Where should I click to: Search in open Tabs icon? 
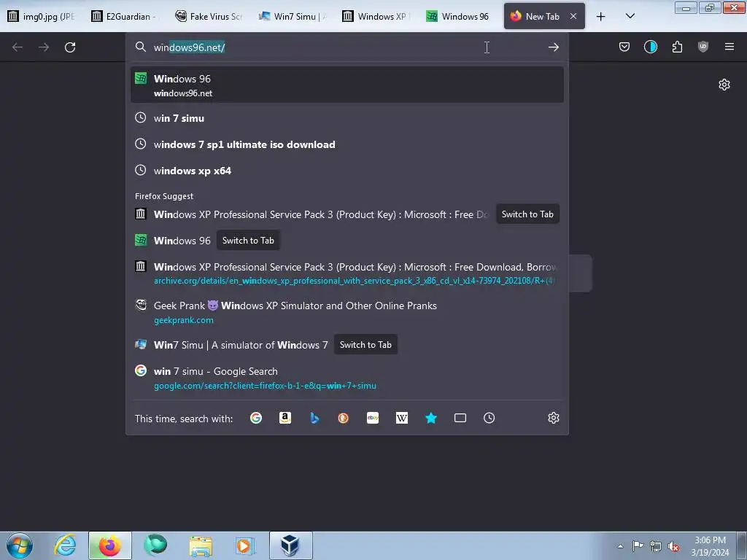[460, 418]
